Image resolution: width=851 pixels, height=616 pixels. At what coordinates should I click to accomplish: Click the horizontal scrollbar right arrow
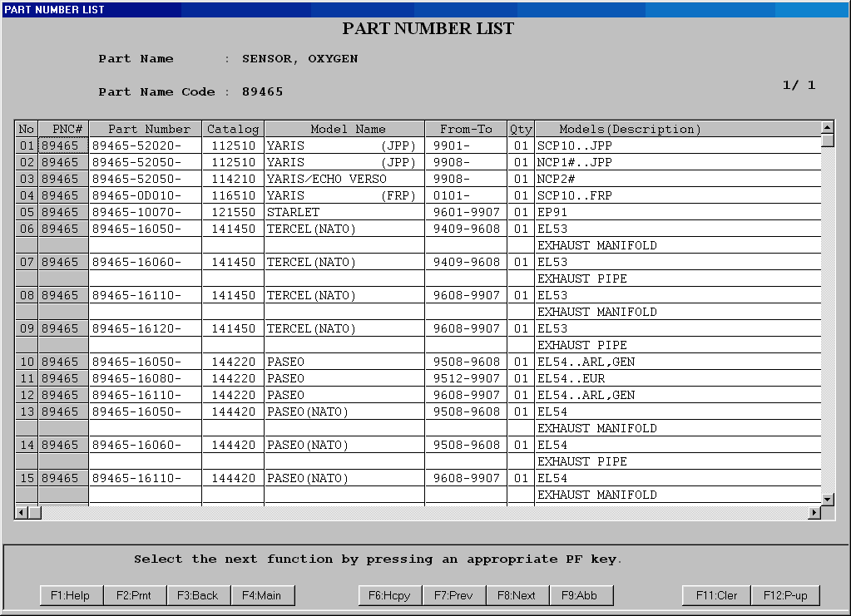click(814, 512)
